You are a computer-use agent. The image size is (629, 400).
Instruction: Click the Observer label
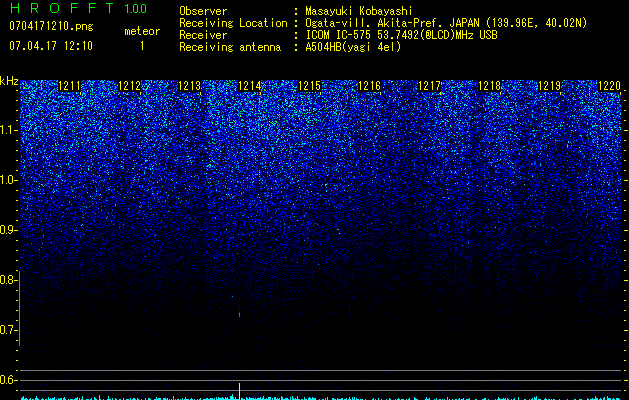click(203, 11)
